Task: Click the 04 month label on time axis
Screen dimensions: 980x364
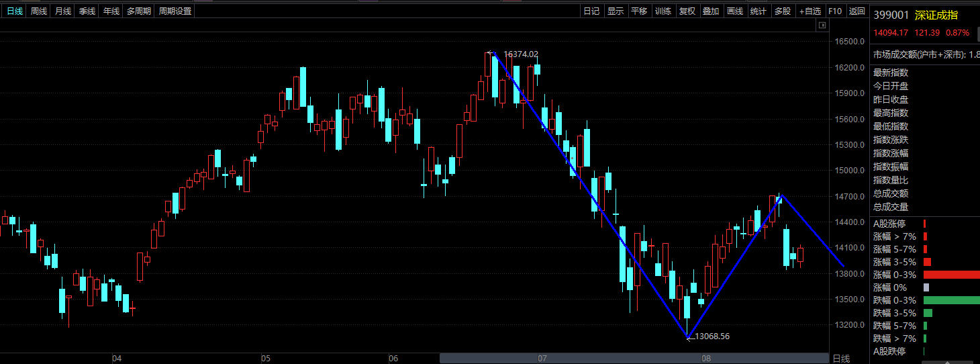Action: pos(117,359)
